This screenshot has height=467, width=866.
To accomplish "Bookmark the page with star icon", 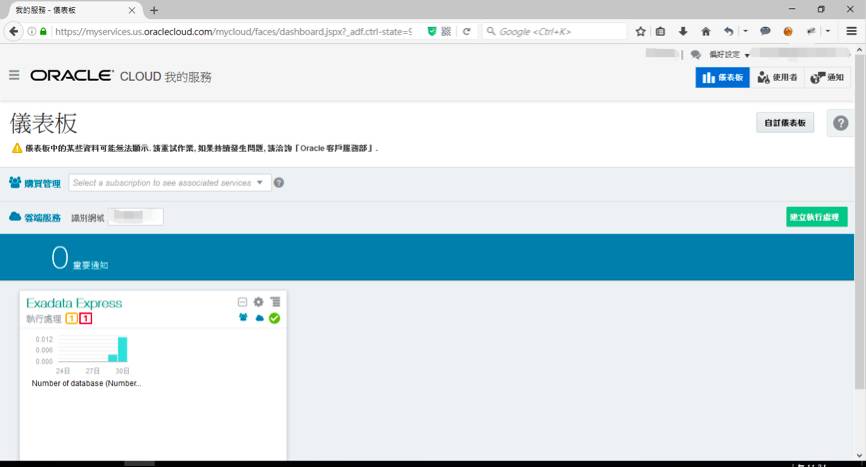I will (x=640, y=31).
